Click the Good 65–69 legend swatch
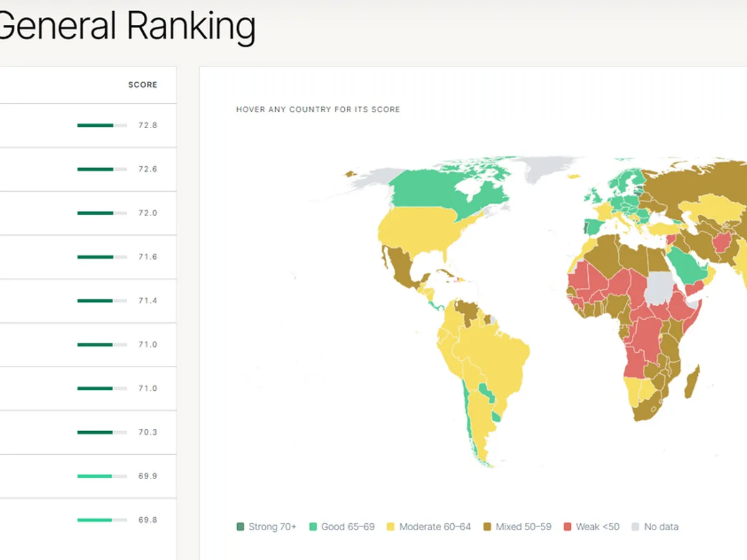747x560 pixels. [313, 526]
